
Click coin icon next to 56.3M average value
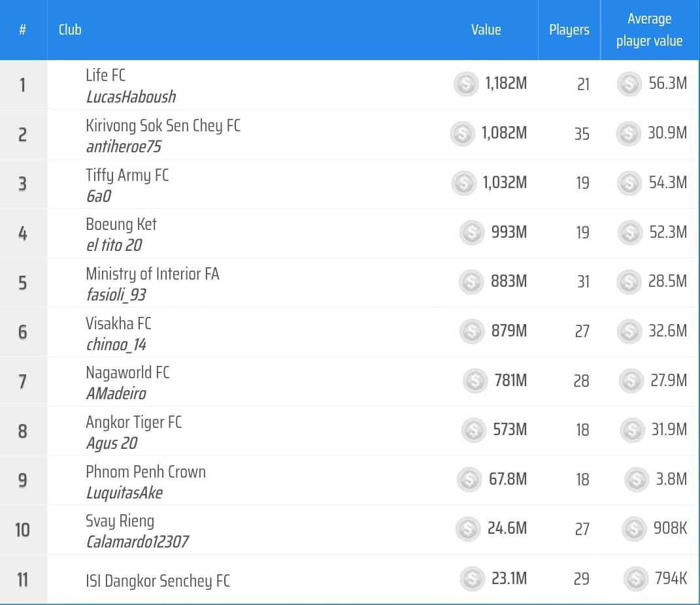coord(629,84)
